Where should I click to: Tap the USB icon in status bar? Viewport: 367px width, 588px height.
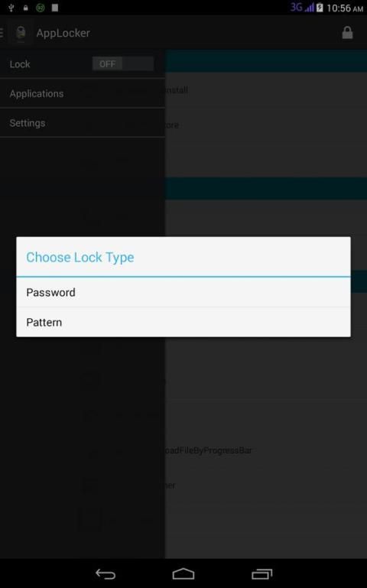11,8
